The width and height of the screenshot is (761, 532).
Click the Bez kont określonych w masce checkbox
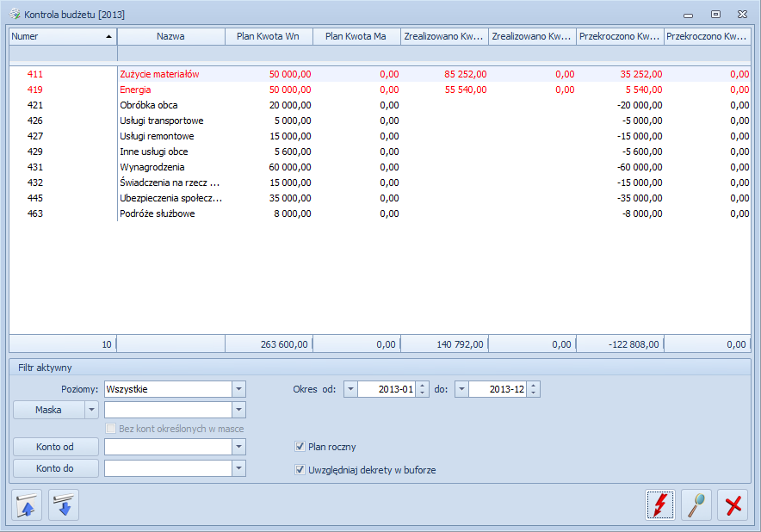point(111,429)
